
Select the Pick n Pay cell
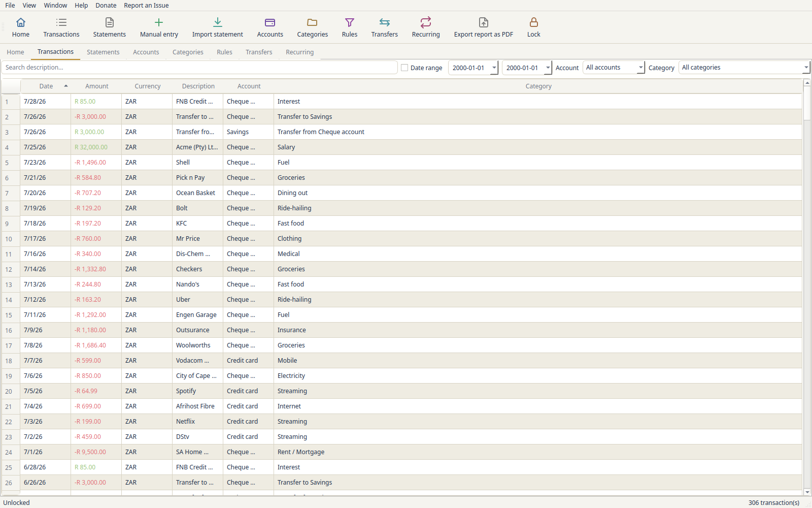(x=198, y=178)
